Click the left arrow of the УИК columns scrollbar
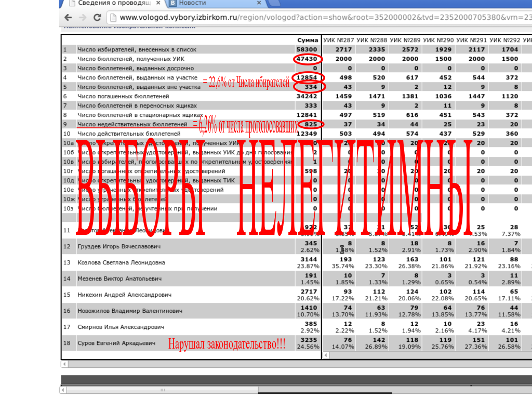 coord(326,355)
